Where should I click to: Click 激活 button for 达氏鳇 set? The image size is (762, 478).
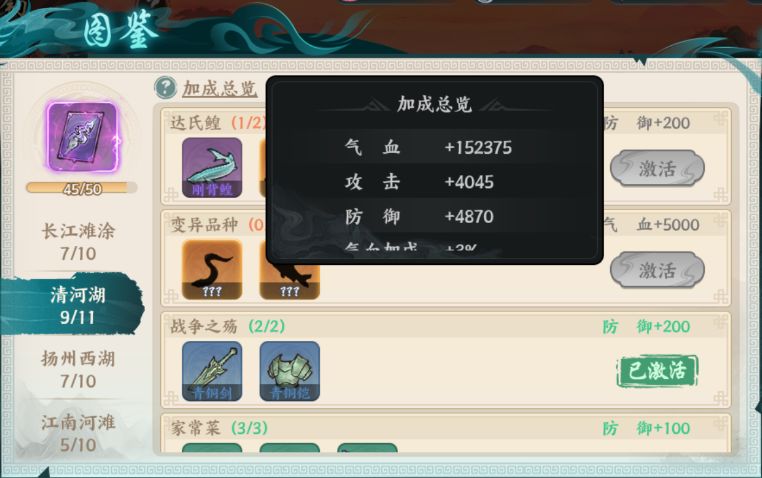[657, 168]
